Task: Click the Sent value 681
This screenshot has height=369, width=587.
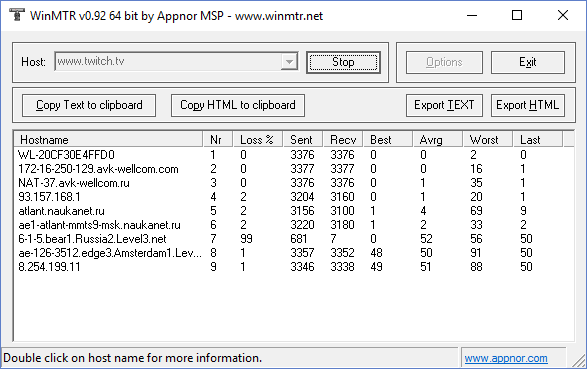Action: point(299,239)
